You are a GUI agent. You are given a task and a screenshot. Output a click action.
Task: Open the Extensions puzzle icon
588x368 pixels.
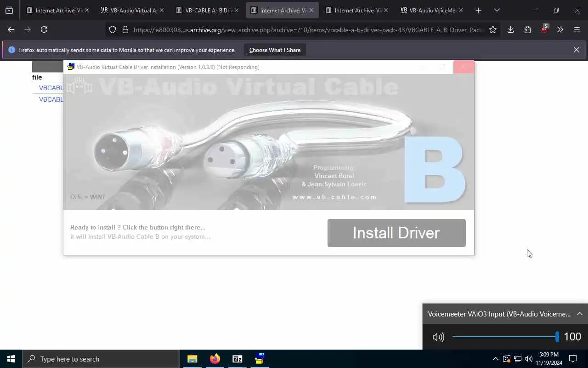[527, 29]
